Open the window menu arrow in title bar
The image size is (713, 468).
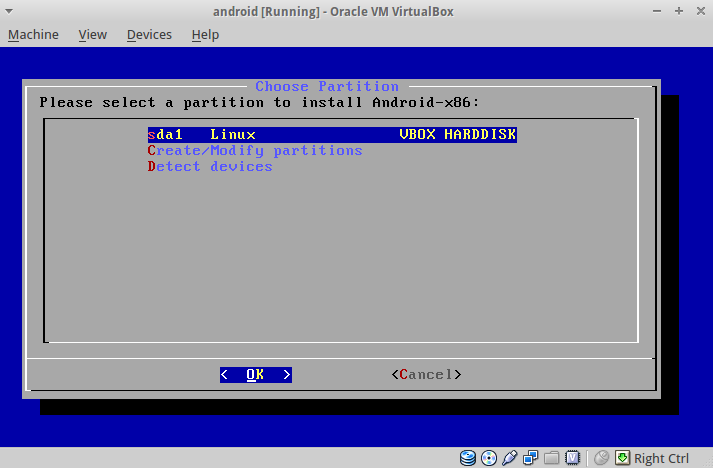pyautogui.click(x=9, y=11)
